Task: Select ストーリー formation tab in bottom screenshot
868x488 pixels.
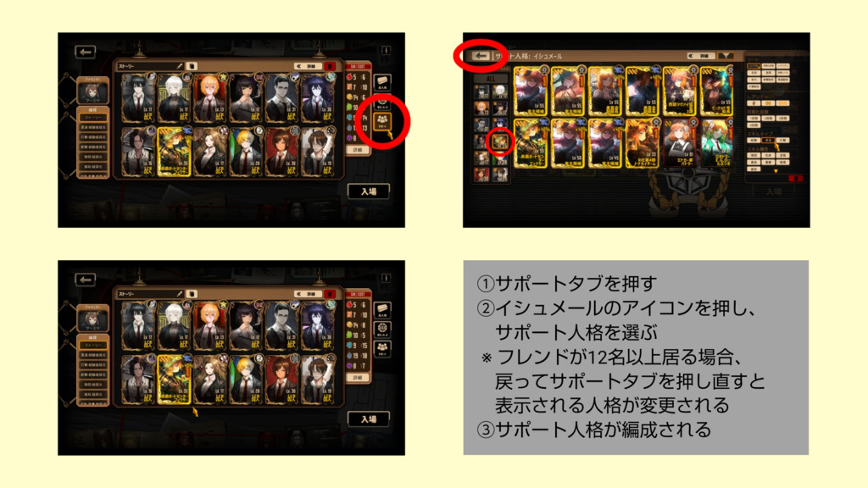Action: point(93,346)
